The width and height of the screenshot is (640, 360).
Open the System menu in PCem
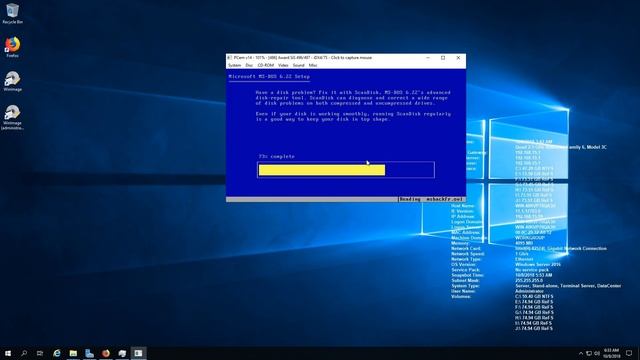pyautogui.click(x=234, y=65)
